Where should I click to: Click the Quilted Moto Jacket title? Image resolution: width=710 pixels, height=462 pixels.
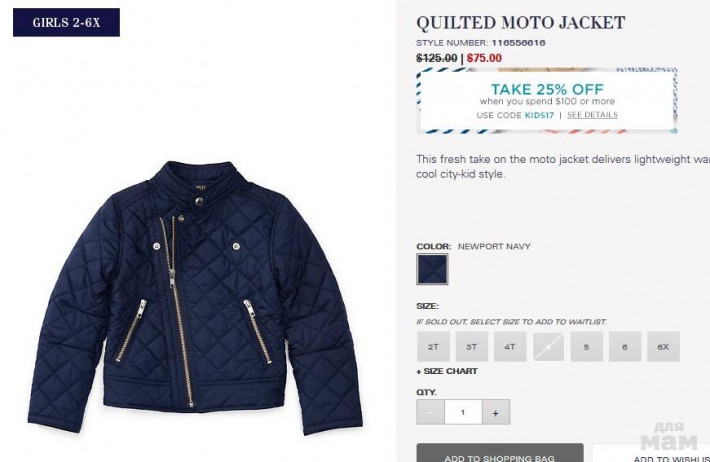click(521, 23)
